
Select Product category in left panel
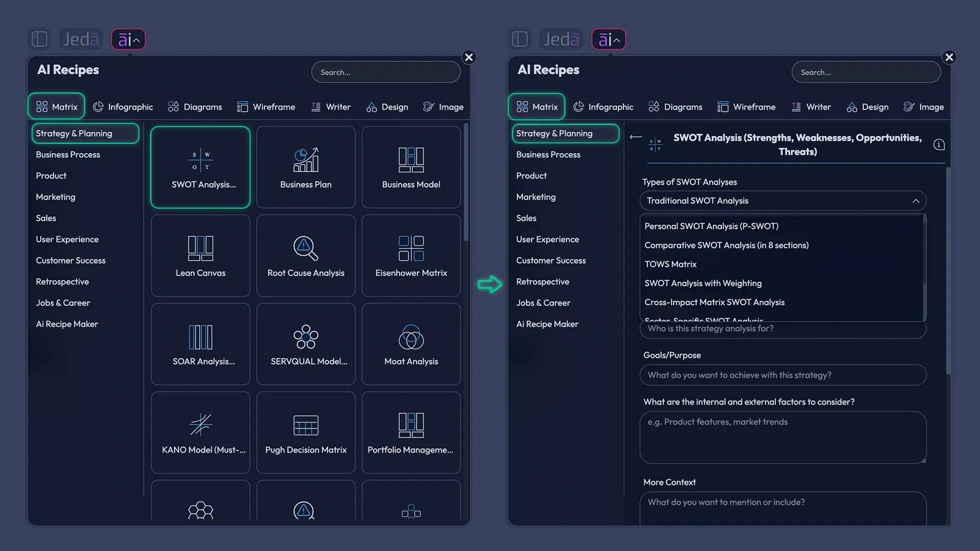click(51, 176)
